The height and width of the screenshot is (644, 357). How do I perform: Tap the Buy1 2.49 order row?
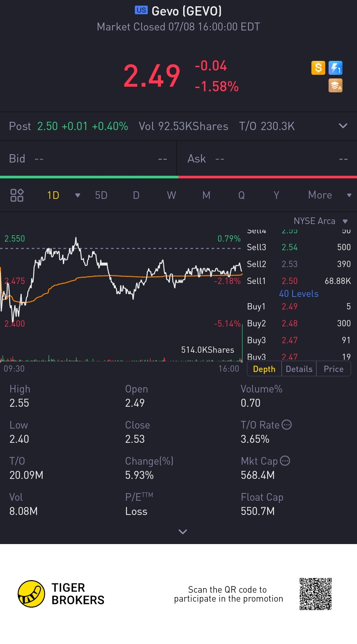[299, 306]
